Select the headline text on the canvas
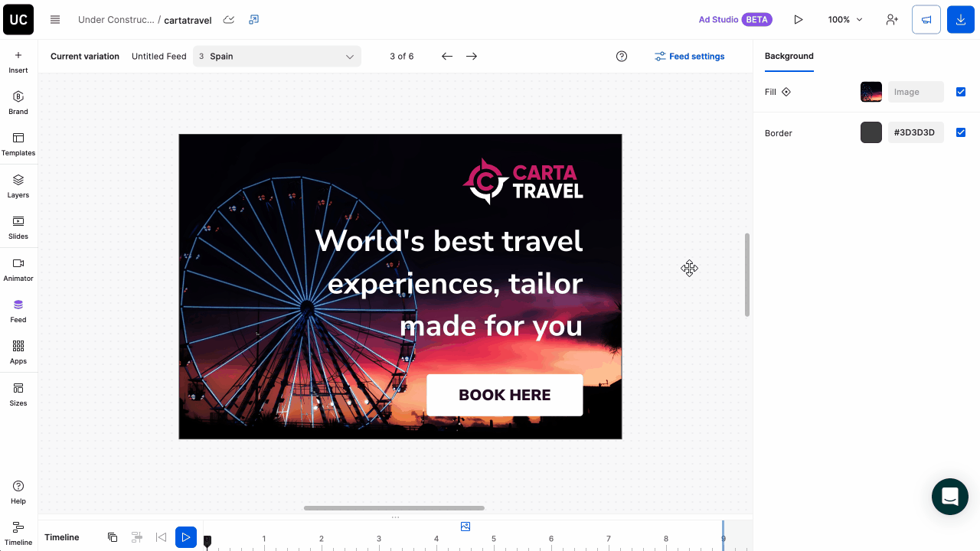This screenshot has width=980, height=551. pos(449,283)
